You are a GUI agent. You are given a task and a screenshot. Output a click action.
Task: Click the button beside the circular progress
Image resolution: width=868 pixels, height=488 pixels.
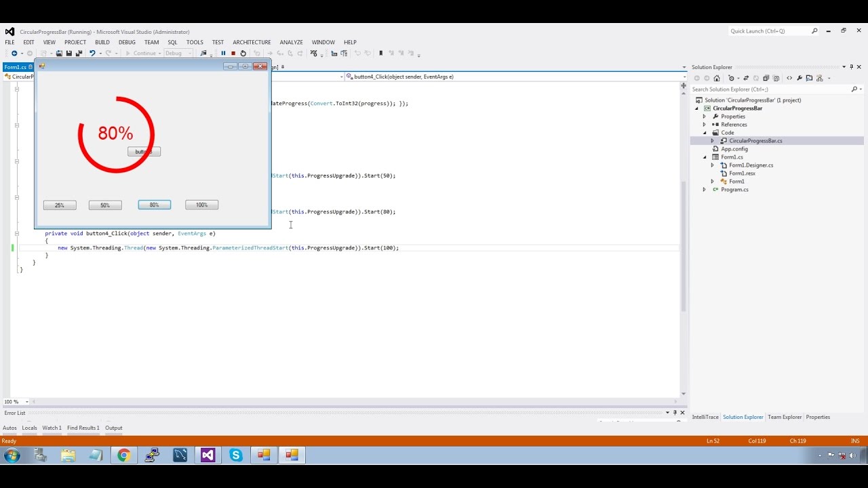tap(144, 152)
